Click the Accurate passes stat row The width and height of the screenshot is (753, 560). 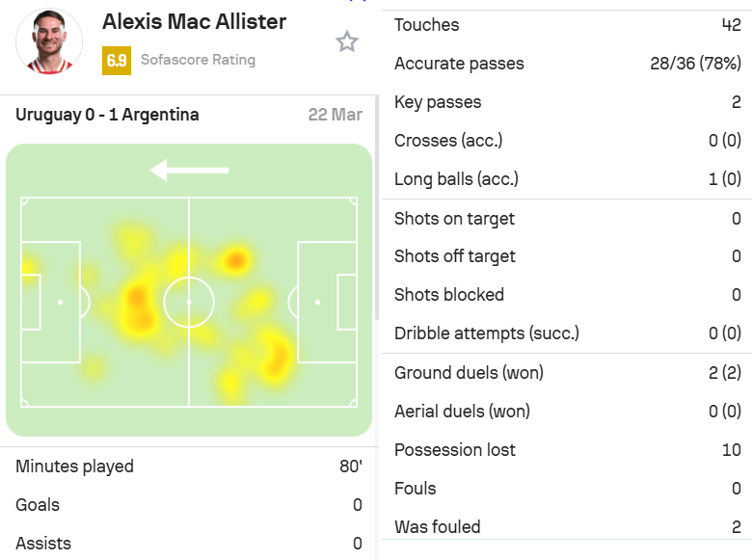[567, 64]
